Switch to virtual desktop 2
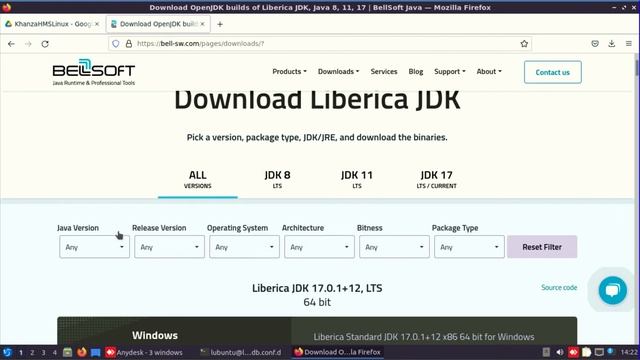640x360 pixels. pos(32,352)
